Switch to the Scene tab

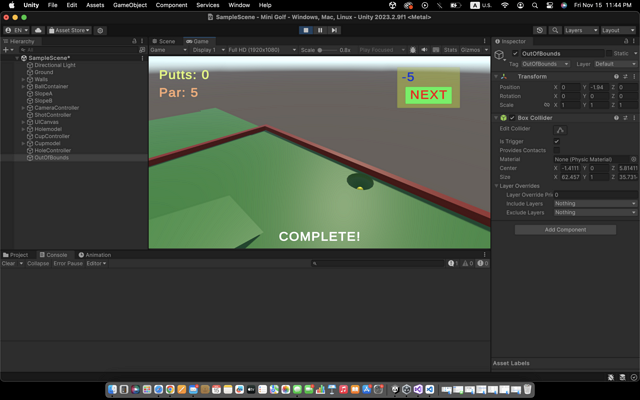pyautogui.click(x=164, y=41)
